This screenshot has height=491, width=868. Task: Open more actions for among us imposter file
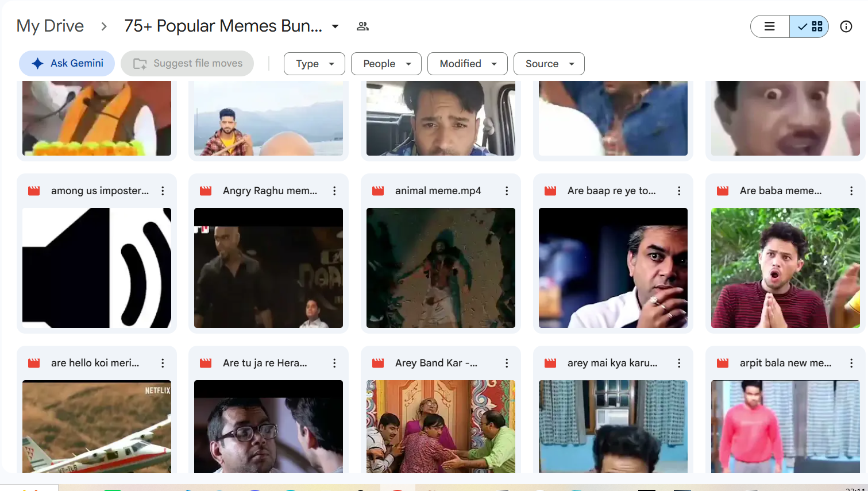tap(163, 191)
